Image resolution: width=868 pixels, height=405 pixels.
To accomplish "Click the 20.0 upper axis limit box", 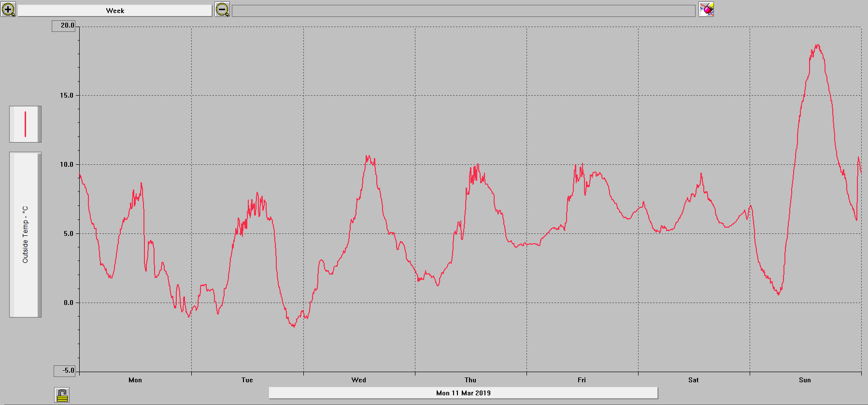I will (x=64, y=26).
